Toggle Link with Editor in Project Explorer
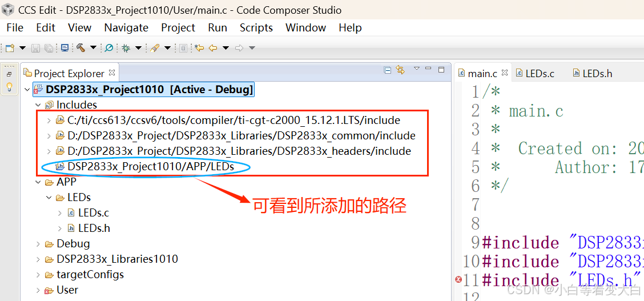 (x=400, y=70)
